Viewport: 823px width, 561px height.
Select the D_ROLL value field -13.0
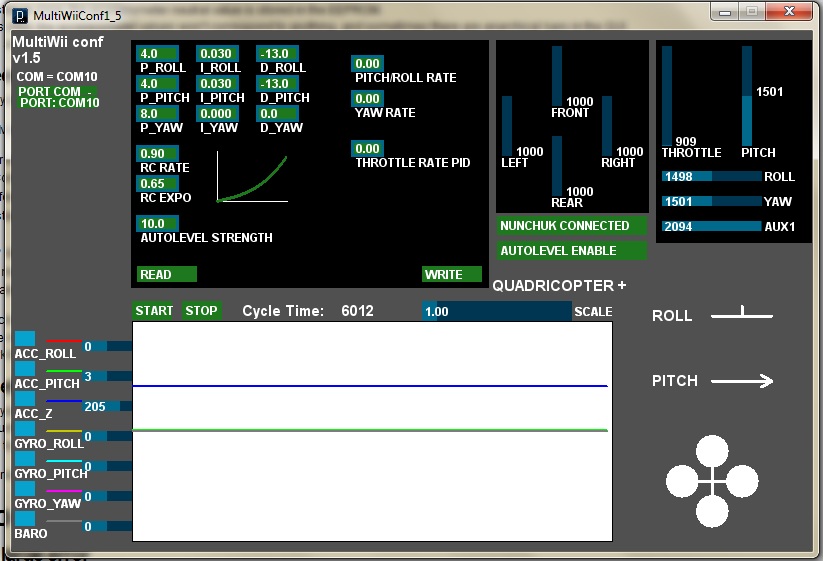pyautogui.click(x=278, y=54)
